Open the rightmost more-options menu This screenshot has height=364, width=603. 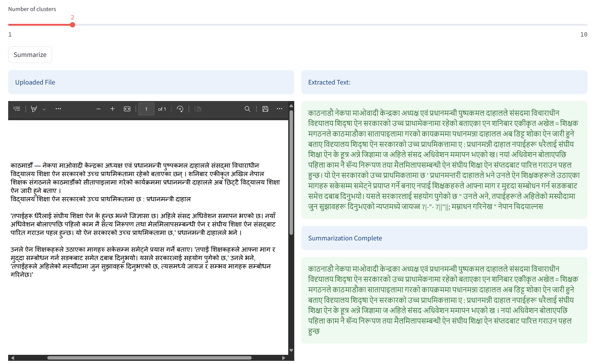[279, 109]
